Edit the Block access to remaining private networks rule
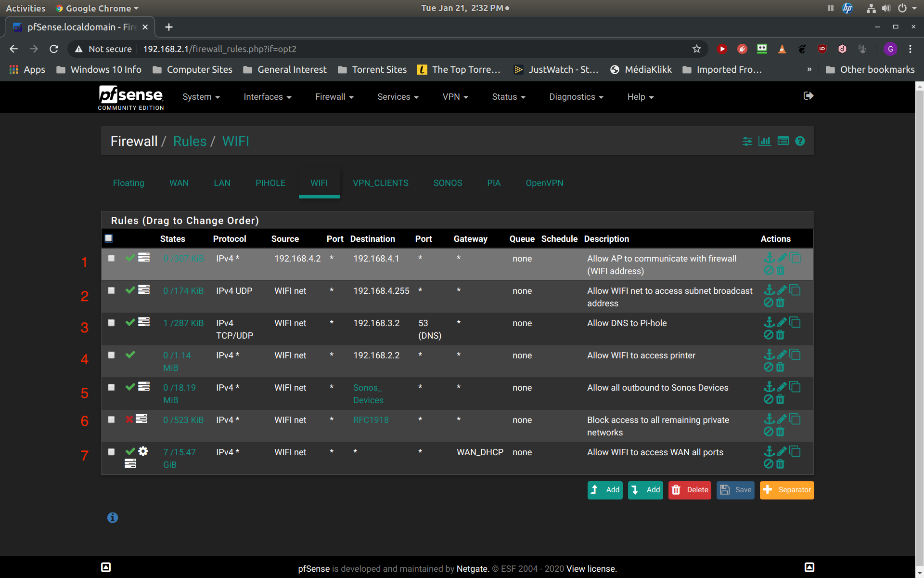The image size is (924, 578). [x=782, y=419]
